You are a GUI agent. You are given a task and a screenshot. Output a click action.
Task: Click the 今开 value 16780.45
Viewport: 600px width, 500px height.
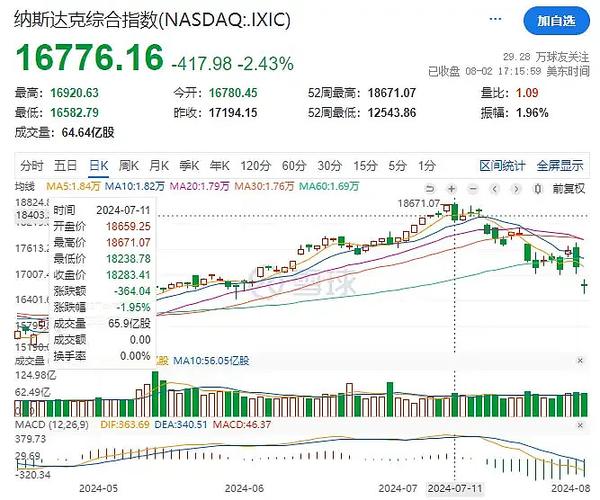pyautogui.click(x=233, y=93)
